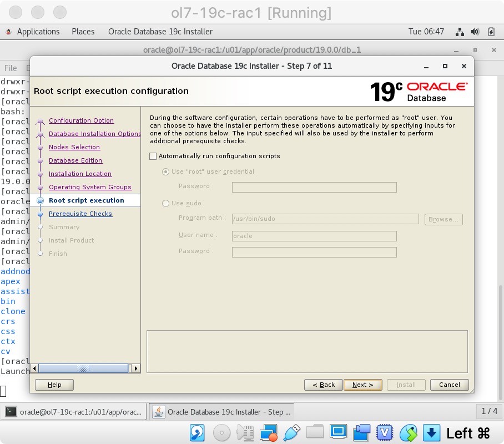Click the Install Product step label

72,240
